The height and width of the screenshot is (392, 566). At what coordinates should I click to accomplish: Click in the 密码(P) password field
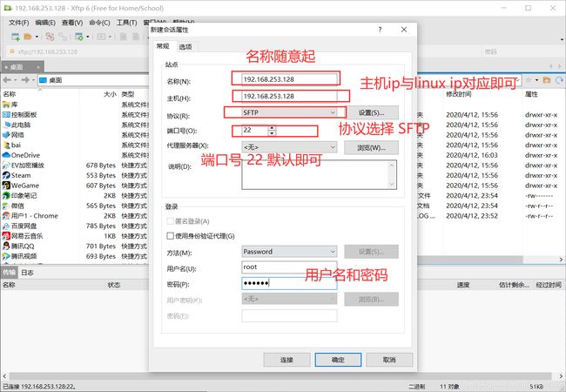(289, 283)
